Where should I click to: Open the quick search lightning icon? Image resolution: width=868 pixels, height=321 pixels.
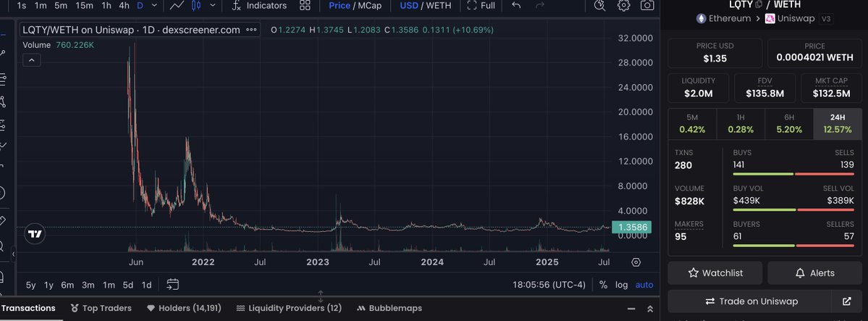(x=599, y=6)
